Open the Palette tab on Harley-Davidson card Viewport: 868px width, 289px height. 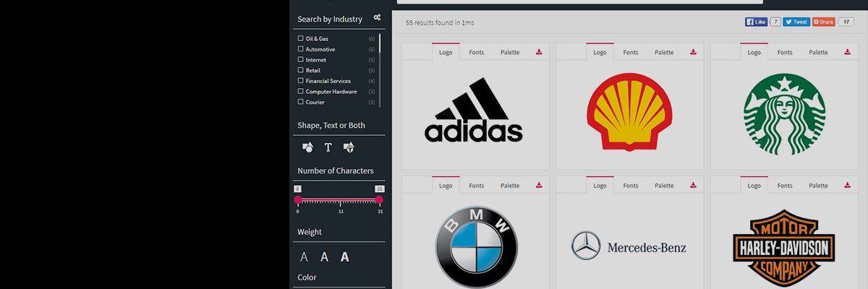(818, 185)
